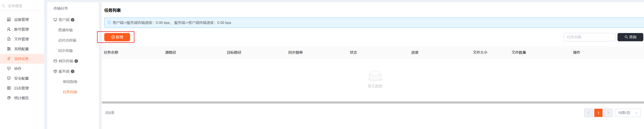This screenshot has width=644, height=129.
Task: Click the 账号管理 user icon
Action: (9, 29)
